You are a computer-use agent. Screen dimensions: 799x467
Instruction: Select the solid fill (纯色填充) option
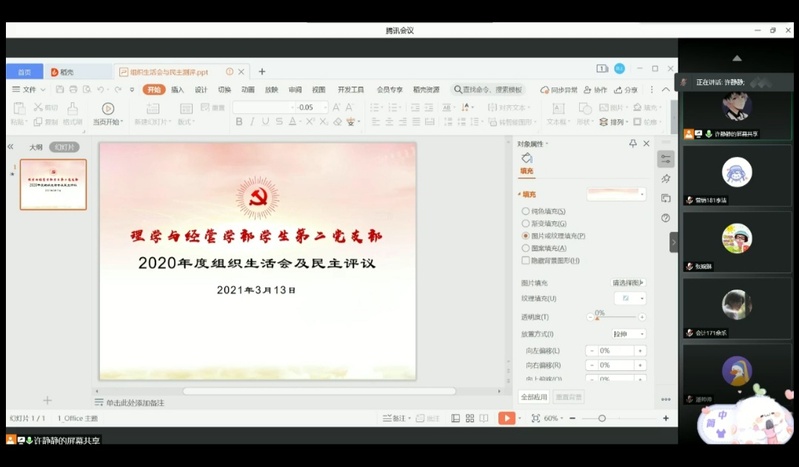point(527,211)
